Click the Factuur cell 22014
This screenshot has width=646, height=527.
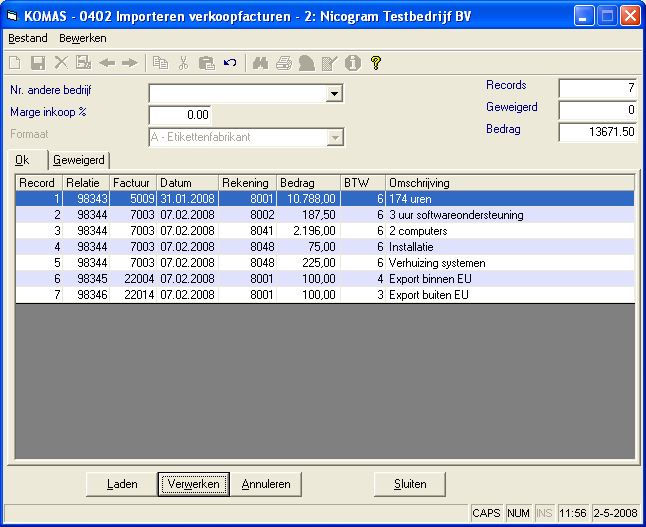pos(133,295)
